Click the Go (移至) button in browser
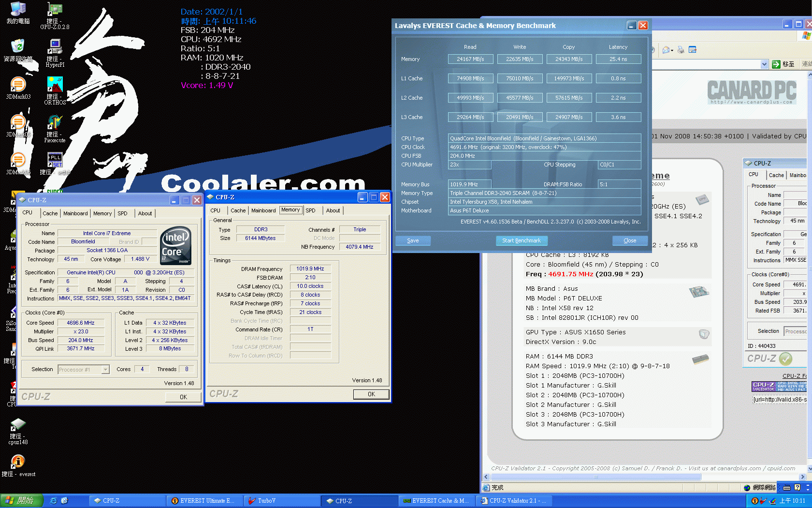Image resolution: width=812 pixels, height=508 pixels. pyautogui.click(x=783, y=64)
